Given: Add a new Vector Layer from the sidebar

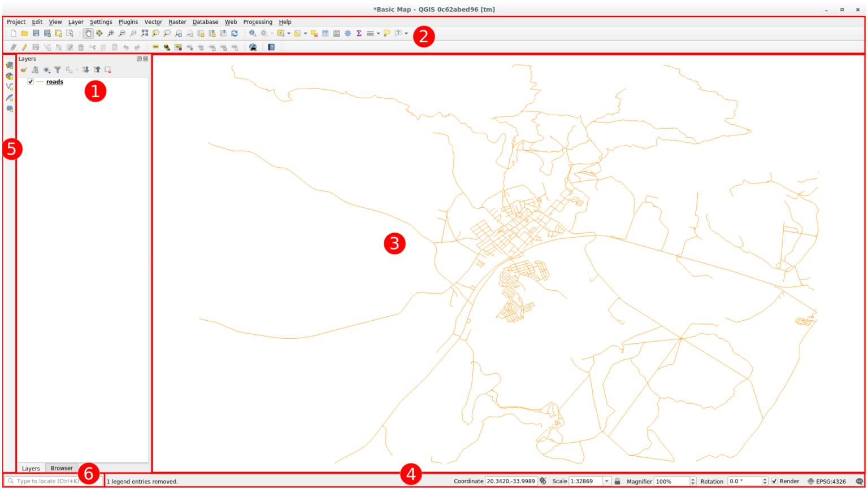Looking at the screenshot, I should pyautogui.click(x=10, y=86).
